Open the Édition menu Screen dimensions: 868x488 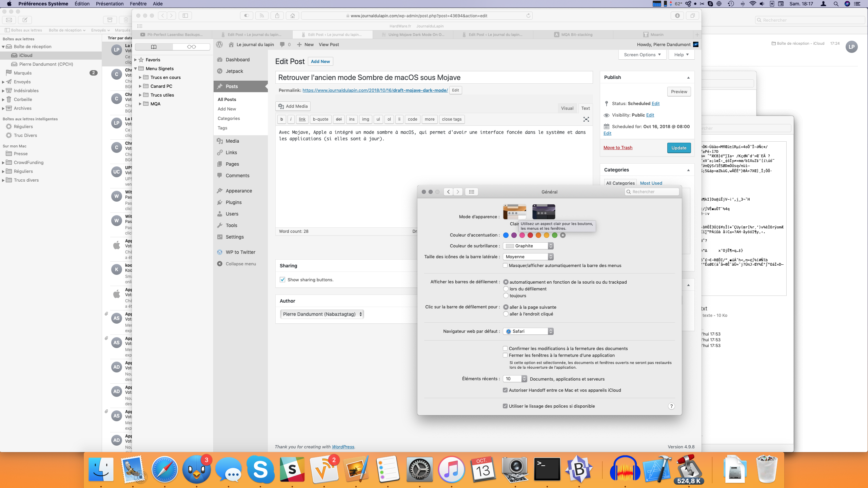[82, 4]
